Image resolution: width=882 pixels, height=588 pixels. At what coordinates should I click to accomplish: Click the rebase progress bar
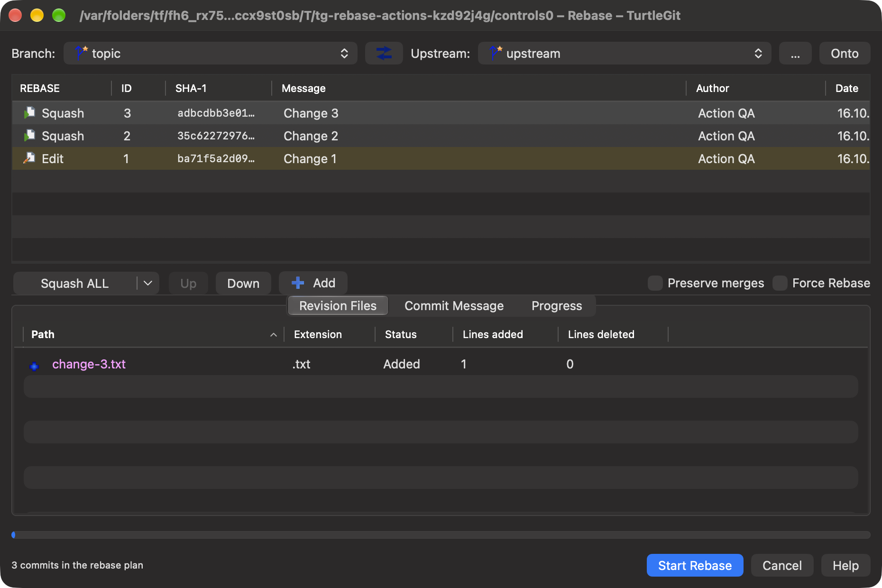coord(441,535)
